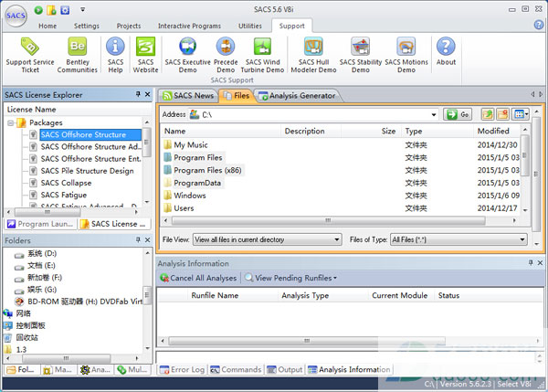The width and height of the screenshot is (548, 392).
Task: Click the up-folder icon next to Go
Action: click(x=487, y=114)
